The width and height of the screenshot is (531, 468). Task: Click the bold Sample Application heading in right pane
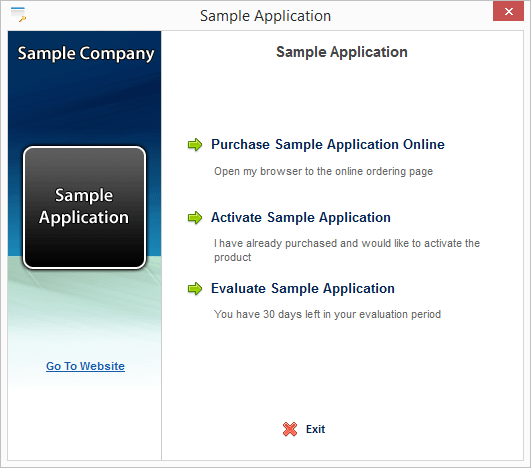click(342, 52)
